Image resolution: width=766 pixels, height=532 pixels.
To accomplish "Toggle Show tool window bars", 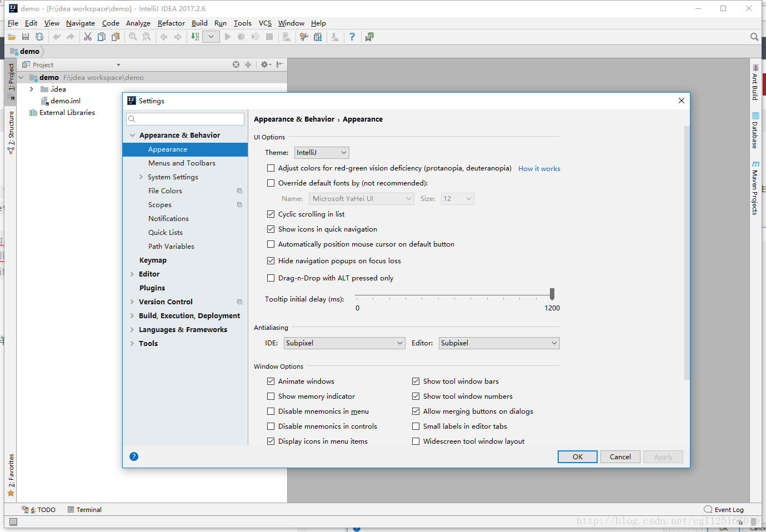I will (x=415, y=381).
